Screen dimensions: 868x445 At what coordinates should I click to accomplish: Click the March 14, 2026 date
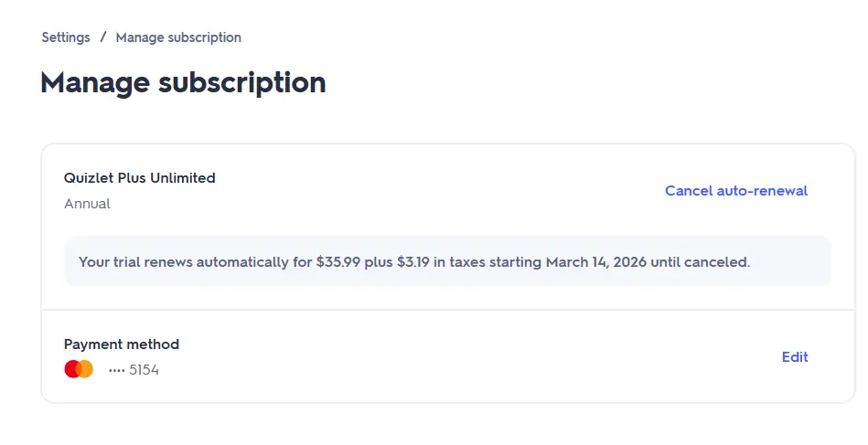(x=596, y=262)
